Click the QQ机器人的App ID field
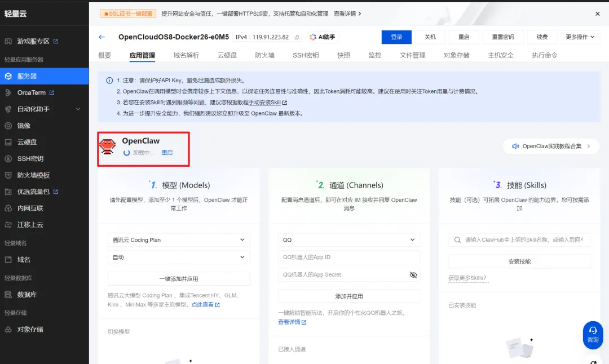609x364 pixels. click(349, 258)
